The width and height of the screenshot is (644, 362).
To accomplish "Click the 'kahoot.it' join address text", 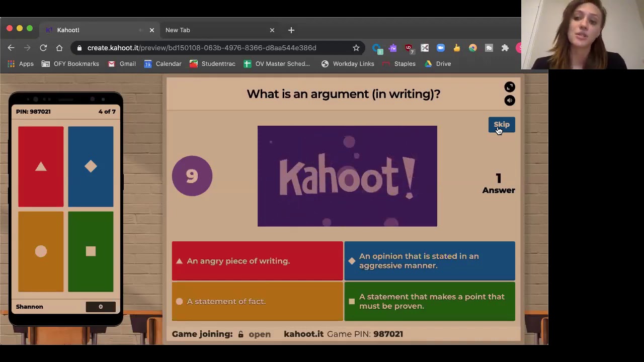I will [x=304, y=334].
